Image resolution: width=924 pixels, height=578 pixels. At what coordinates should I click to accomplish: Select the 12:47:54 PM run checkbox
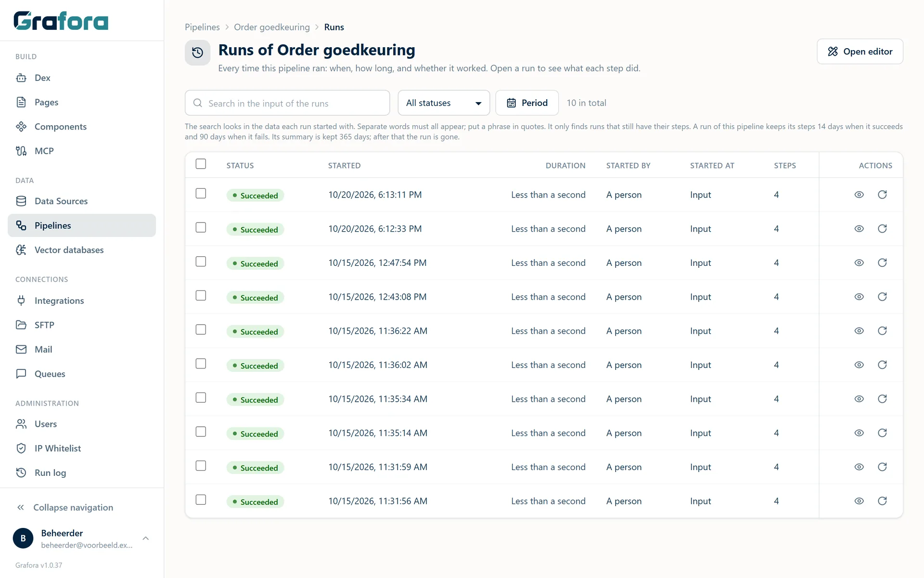(x=201, y=262)
